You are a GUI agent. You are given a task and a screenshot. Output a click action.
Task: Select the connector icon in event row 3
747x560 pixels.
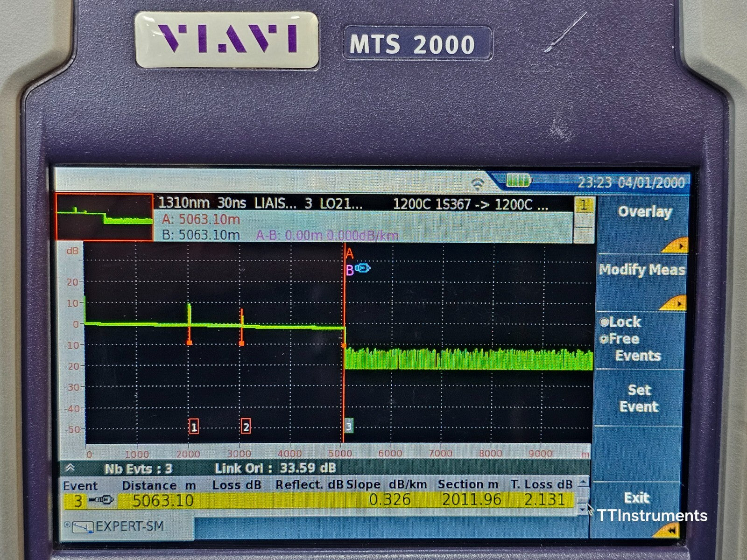pyautogui.click(x=100, y=499)
